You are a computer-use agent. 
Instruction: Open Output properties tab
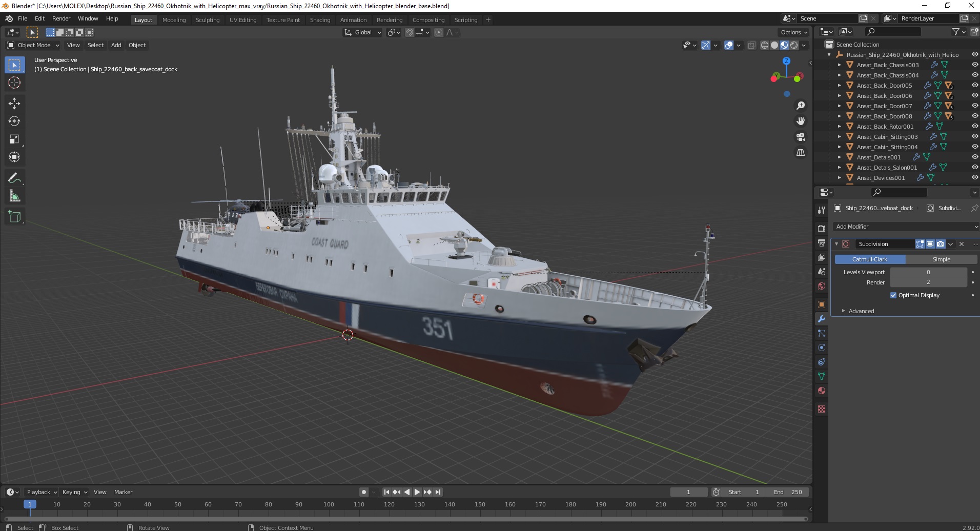pos(822,243)
